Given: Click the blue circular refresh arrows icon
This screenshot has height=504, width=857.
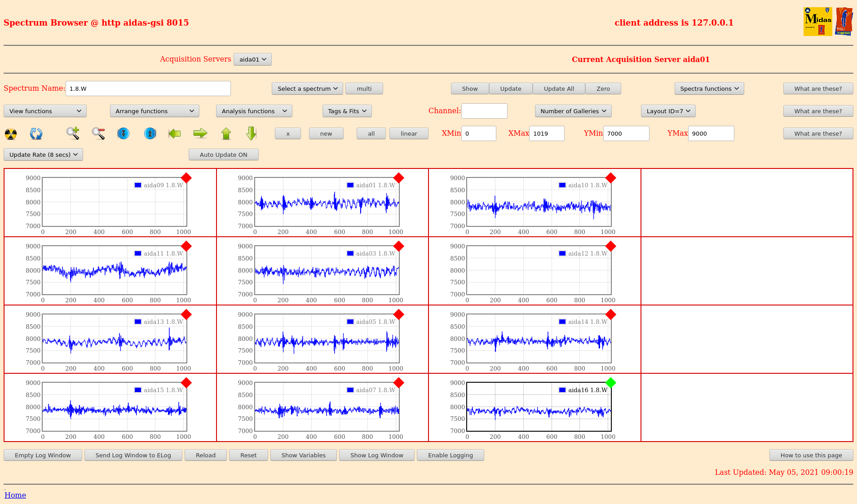Looking at the screenshot, I should pos(36,134).
